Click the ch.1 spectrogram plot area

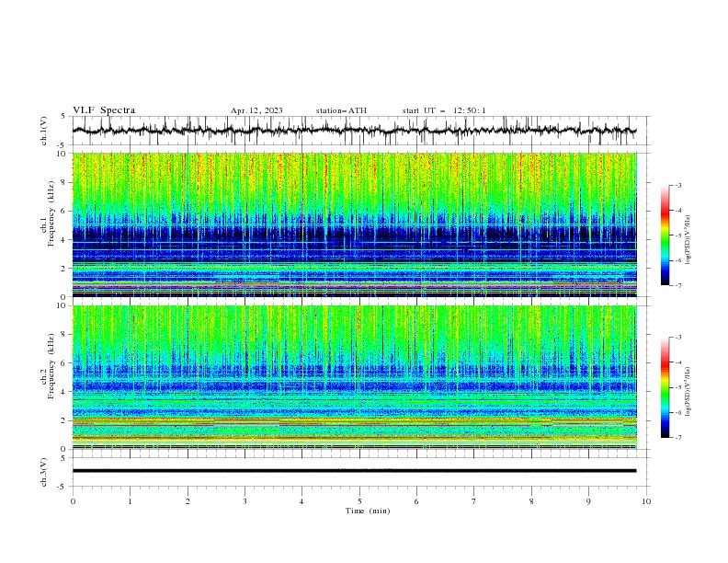tap(354, 224)
